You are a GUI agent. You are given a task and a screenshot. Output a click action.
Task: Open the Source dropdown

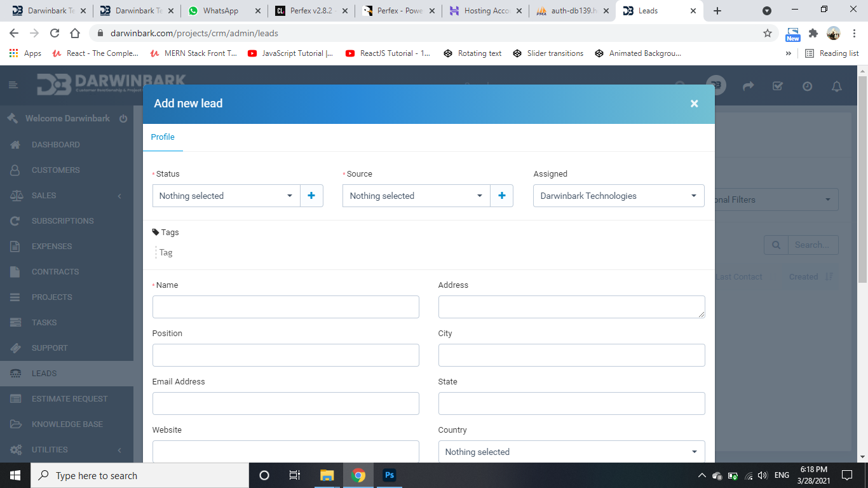click(416, 196)
